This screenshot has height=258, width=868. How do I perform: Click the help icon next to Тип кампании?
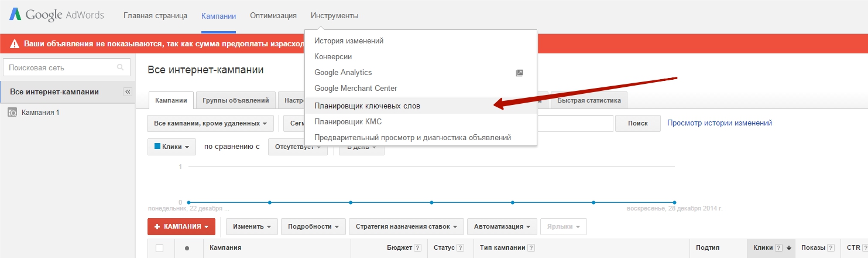pos(531,248)
